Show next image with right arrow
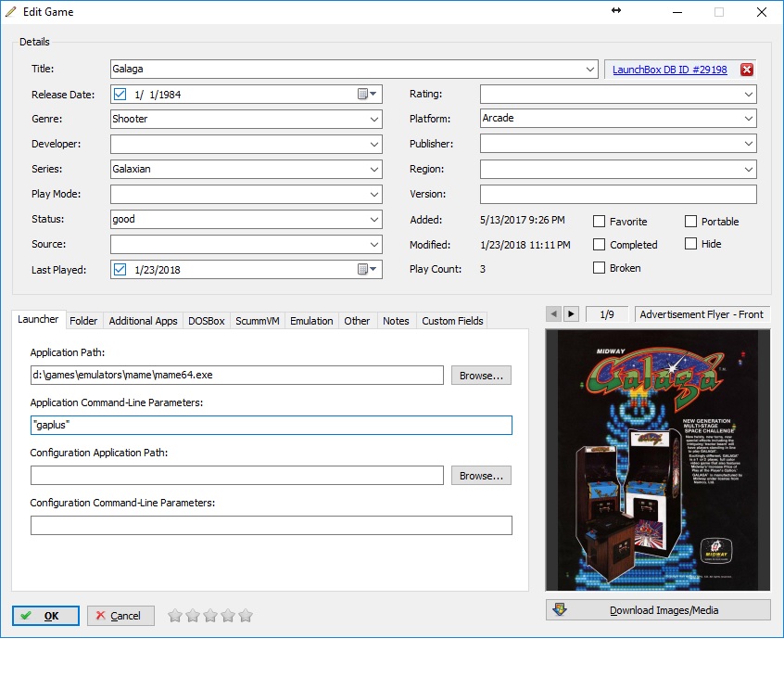Screen dimensions: 784x677 click(571, 313)
